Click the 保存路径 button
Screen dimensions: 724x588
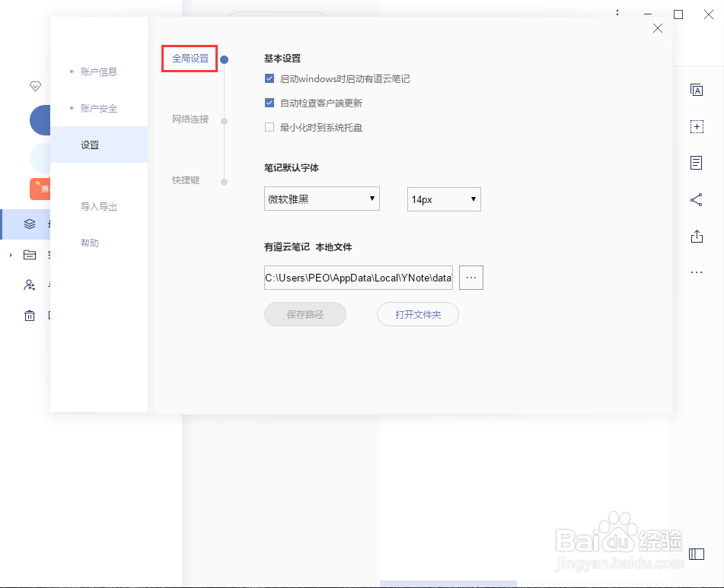pyautogui.click(x=305, y=314)
